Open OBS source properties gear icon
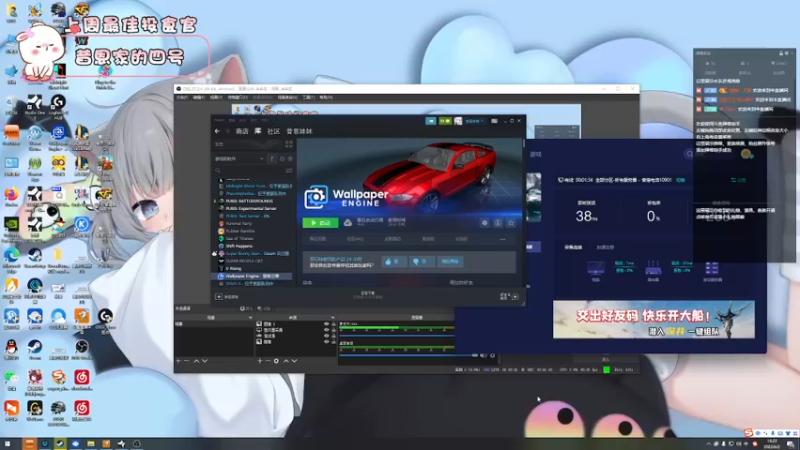This screenshot has width=800, height=450. pos(276,361)
